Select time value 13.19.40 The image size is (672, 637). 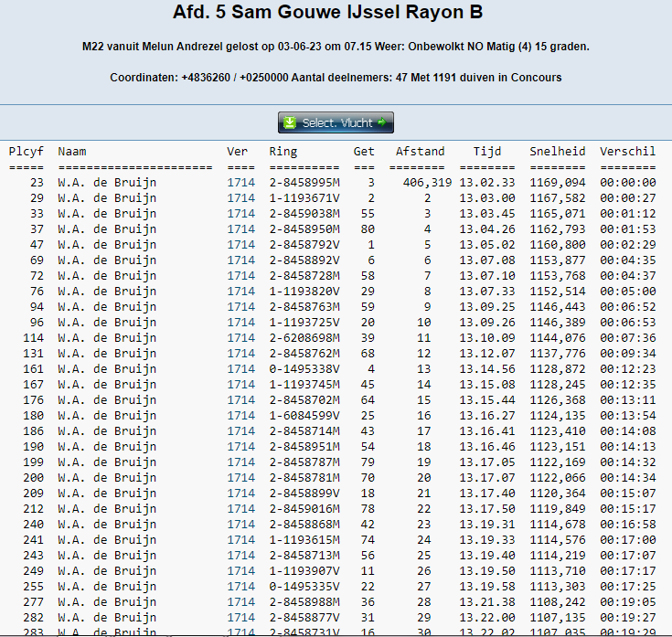point(487,556)
